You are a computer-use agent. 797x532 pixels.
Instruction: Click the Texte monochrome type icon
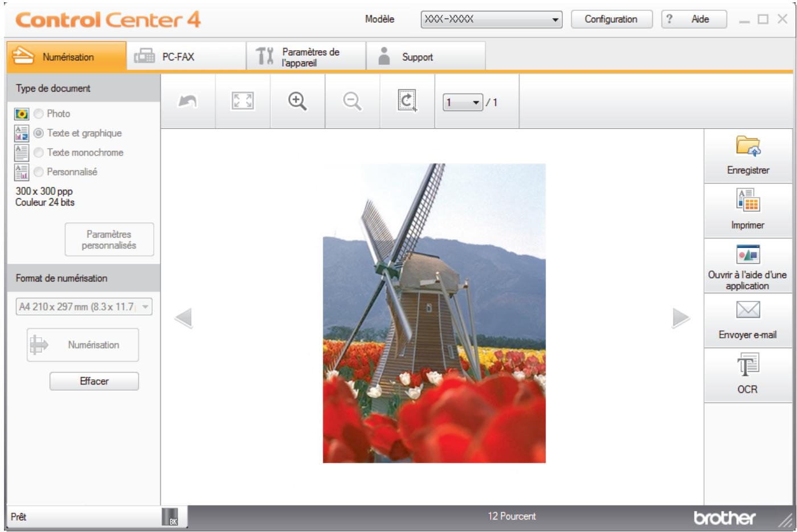(x=21, y=152)
